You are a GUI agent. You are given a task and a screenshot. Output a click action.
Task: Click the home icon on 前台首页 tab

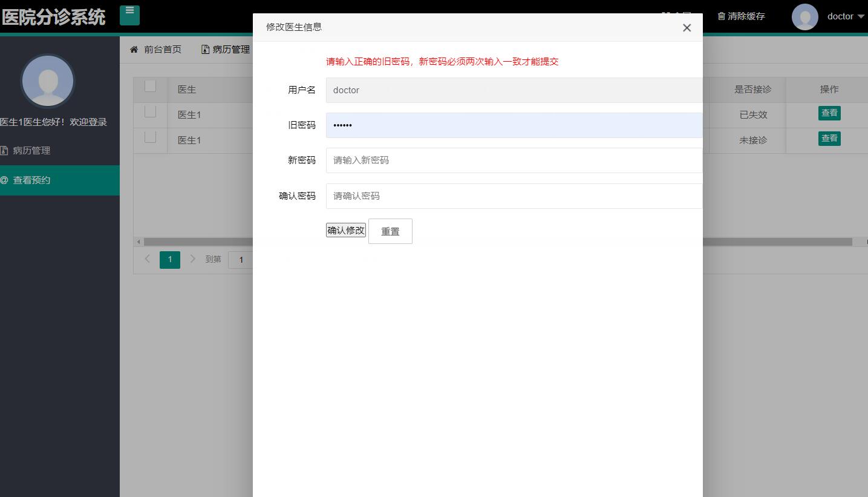click(135, 49)
